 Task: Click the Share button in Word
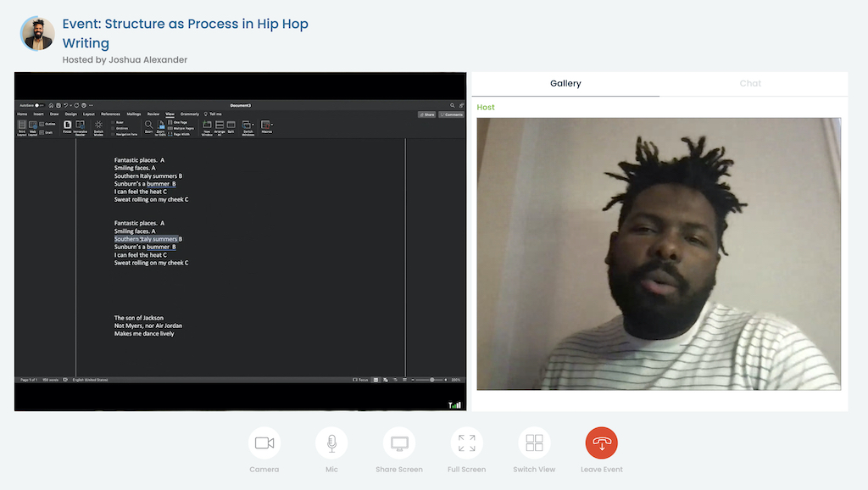click(427, 114)
